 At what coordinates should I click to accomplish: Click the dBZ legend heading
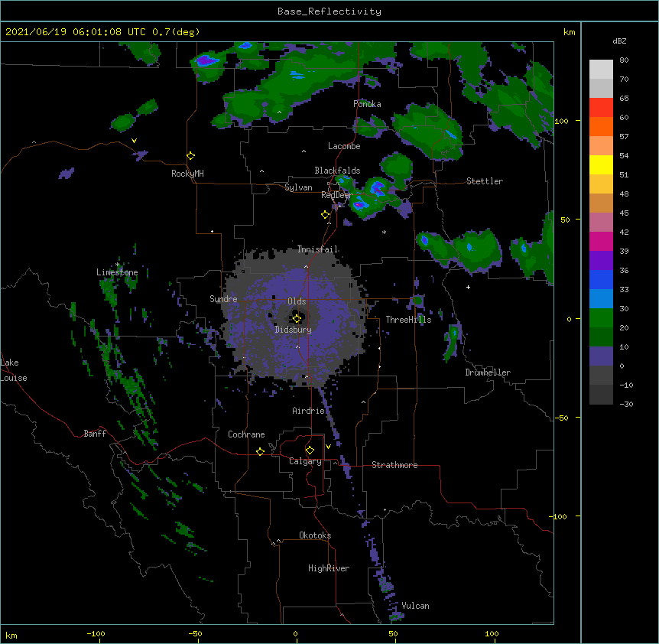(619, 41)
